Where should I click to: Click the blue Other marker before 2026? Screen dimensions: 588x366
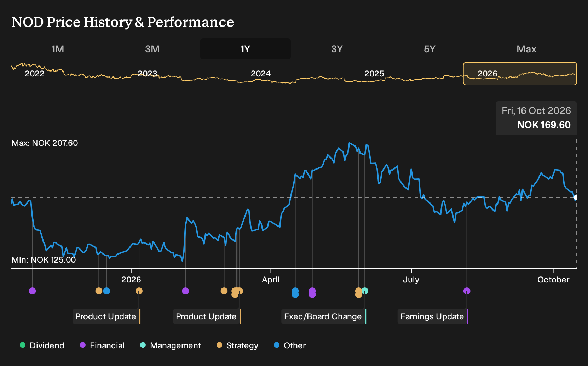point(106,291)
